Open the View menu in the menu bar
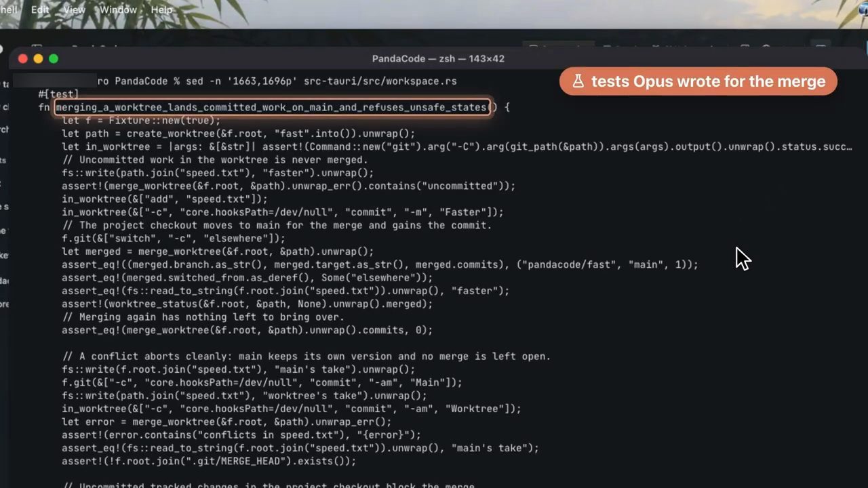 pos(74,9)
